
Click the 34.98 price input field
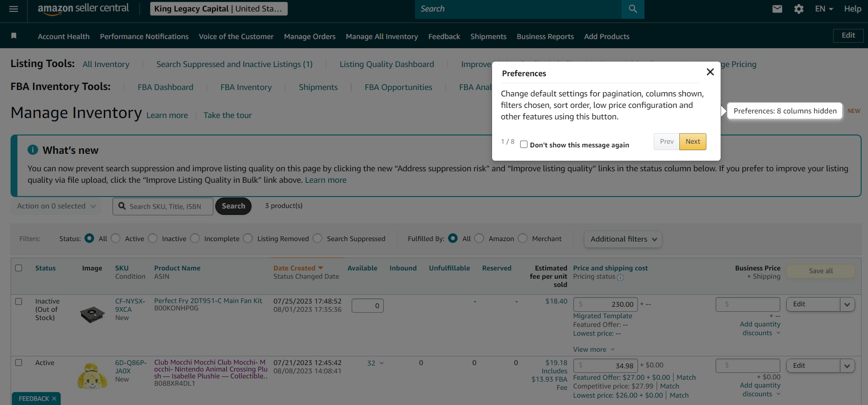coord(605,366)
